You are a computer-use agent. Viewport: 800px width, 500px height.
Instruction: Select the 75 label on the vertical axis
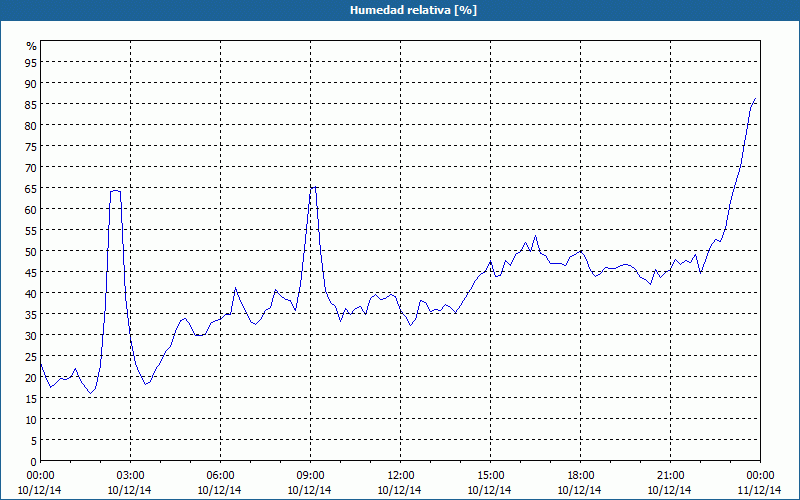click(x=32, y=146)
